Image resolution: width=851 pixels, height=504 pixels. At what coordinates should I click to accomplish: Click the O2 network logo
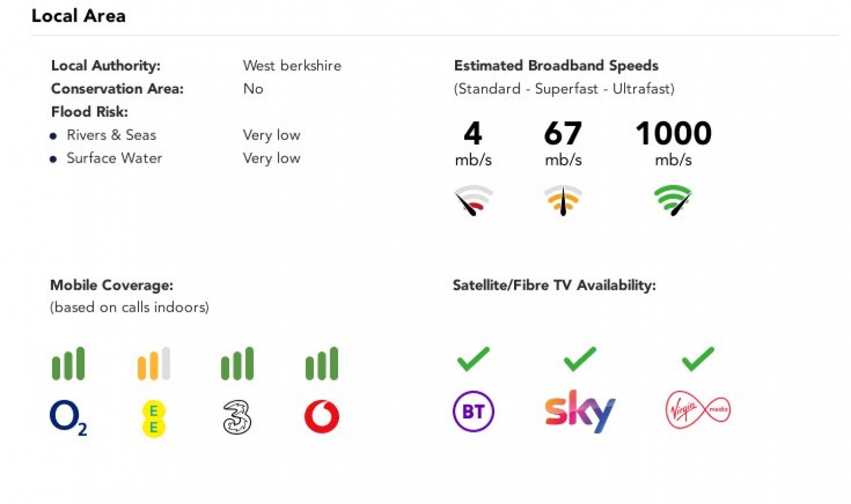[x=68, y=417]
